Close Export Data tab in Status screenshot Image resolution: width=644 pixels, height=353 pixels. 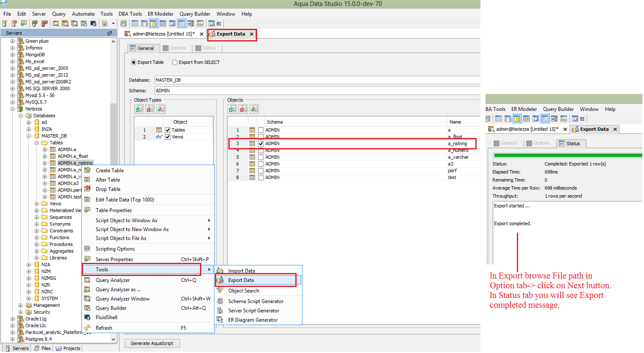click(x=615, y=129)
